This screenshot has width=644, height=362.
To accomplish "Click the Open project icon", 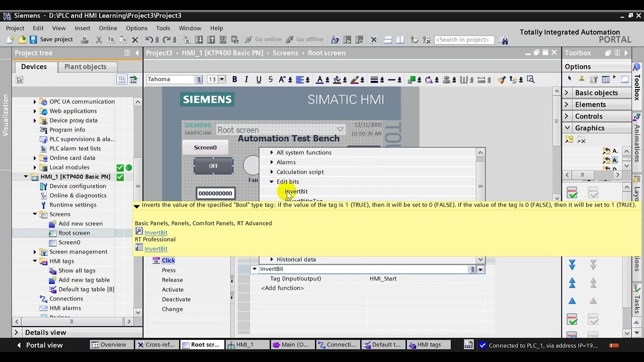I will point(22,39).
